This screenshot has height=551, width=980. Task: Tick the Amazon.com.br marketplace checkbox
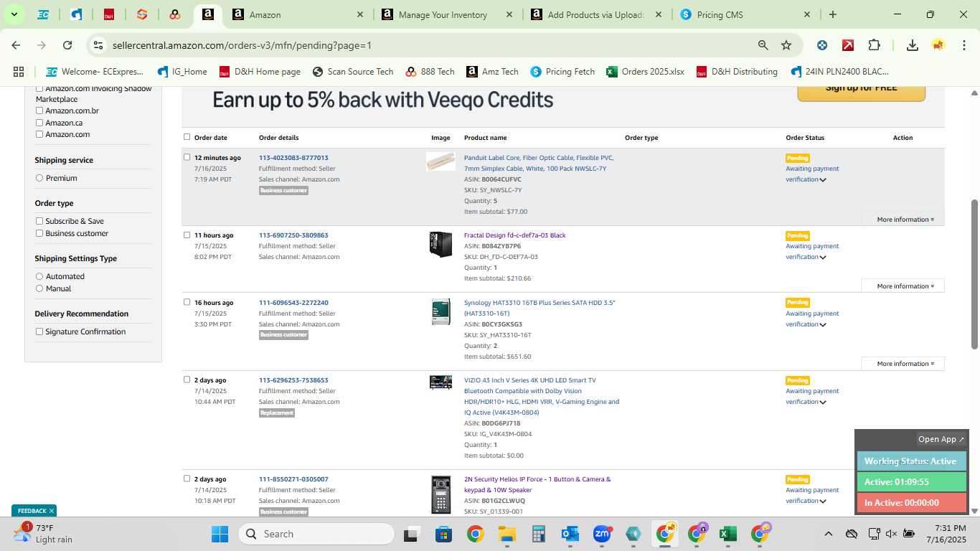(x=39, y=110)
